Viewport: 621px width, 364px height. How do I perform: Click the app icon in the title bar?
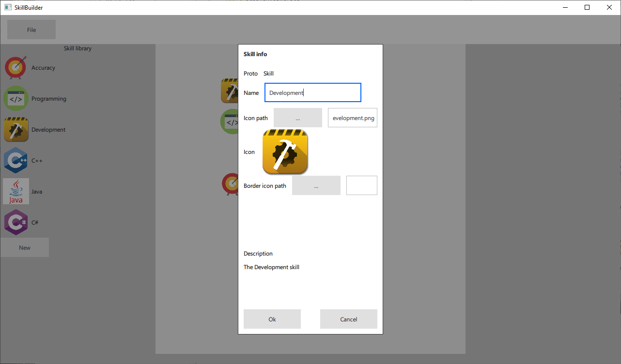(8, 7)
